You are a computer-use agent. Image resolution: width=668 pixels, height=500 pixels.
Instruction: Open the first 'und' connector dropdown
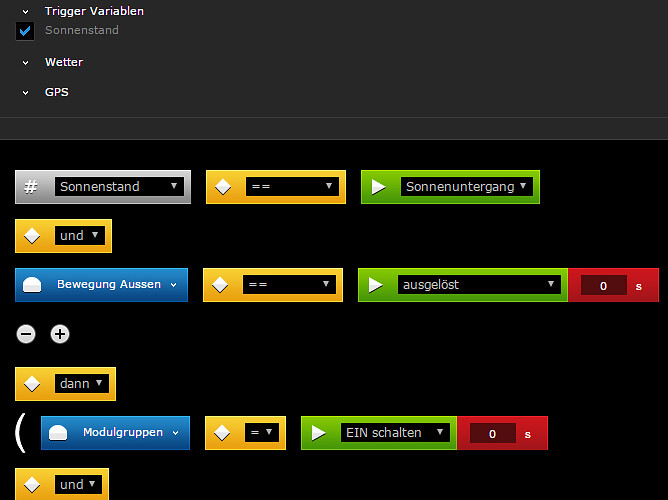coord(80,236)
